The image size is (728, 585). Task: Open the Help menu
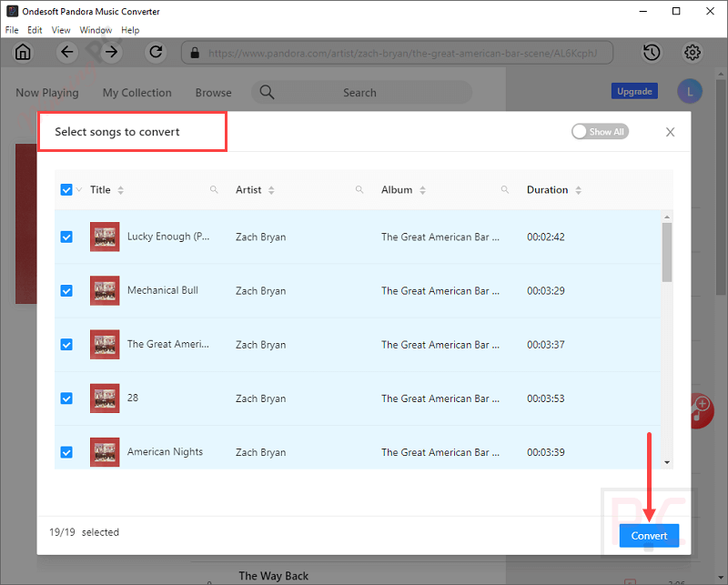coord(130,30)
